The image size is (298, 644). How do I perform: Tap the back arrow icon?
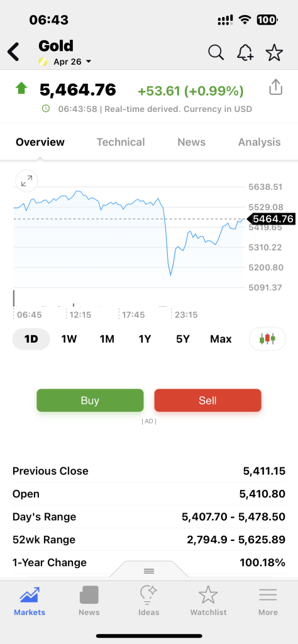[14, 53]
